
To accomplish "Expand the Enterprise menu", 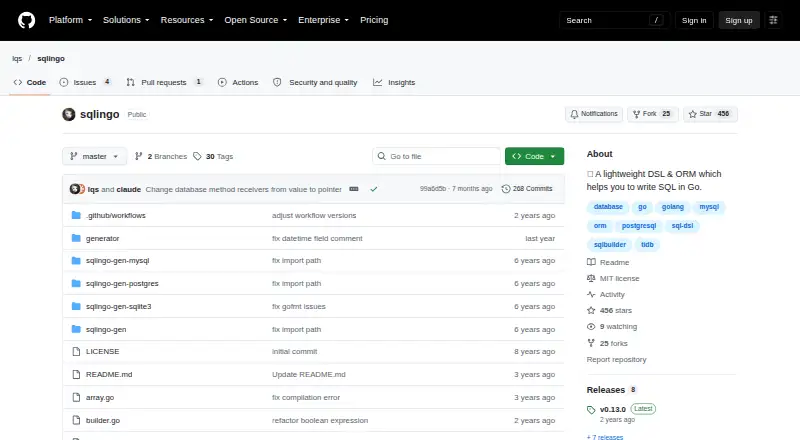I will point(323,20).
